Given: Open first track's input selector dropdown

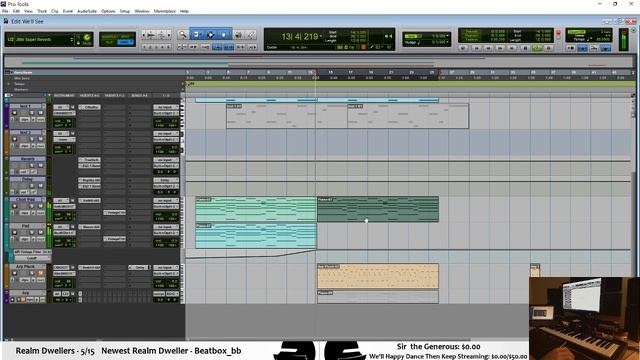Looking at the screenshot, I should pos(166,107).
